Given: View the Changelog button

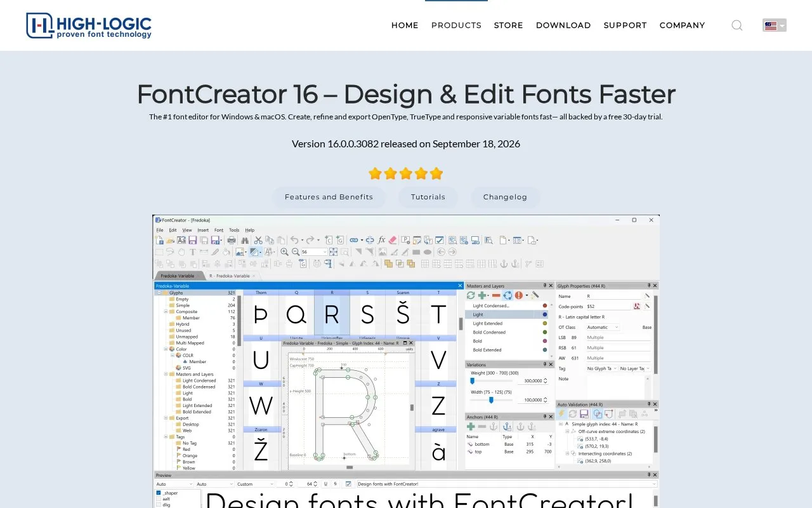Looking at the screenshot, I should 505,197.
